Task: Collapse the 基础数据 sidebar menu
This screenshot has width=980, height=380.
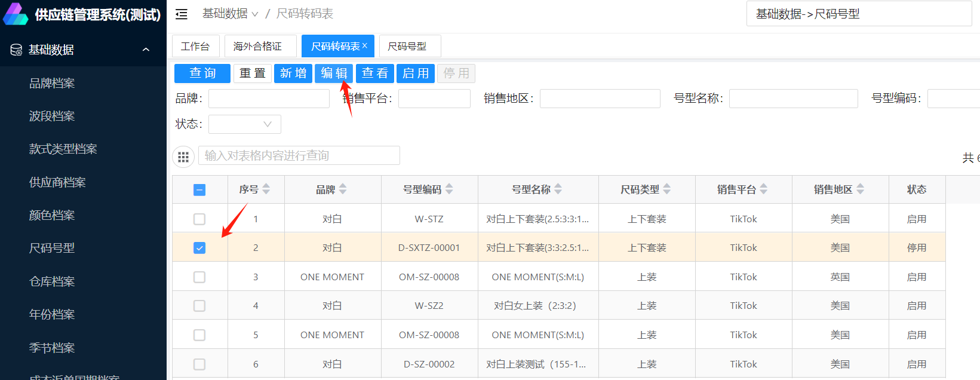Action: (146, 50)
